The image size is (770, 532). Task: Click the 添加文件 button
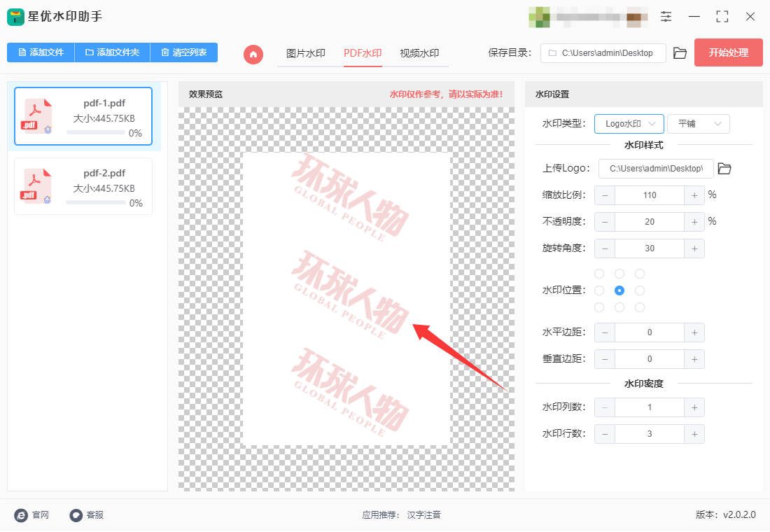pyautogui.click(x=41, y=52)
